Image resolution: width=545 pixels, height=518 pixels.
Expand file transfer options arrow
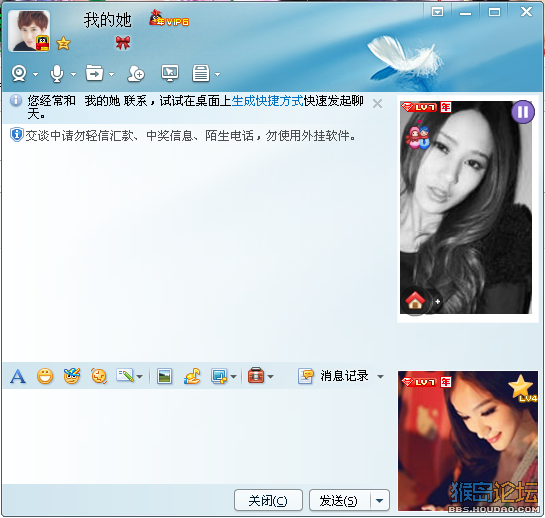click(x=112, y=74)
